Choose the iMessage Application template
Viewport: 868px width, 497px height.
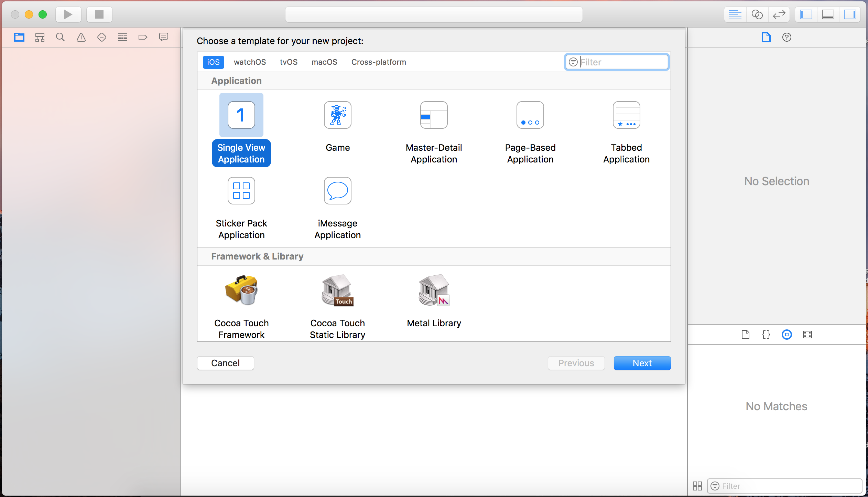click(x=338, y=208)
